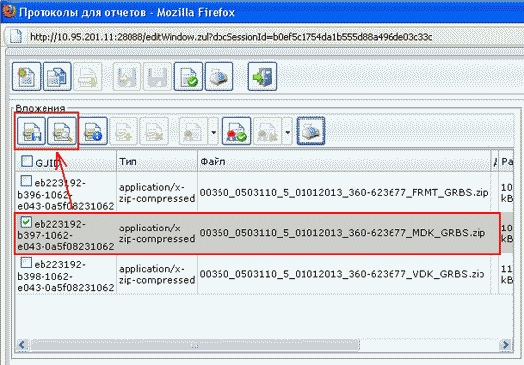The height and width of the screenshot is (365, 524).
Task: Click the copy document icon in top toolbar
Action: click(x=57, y=77)
